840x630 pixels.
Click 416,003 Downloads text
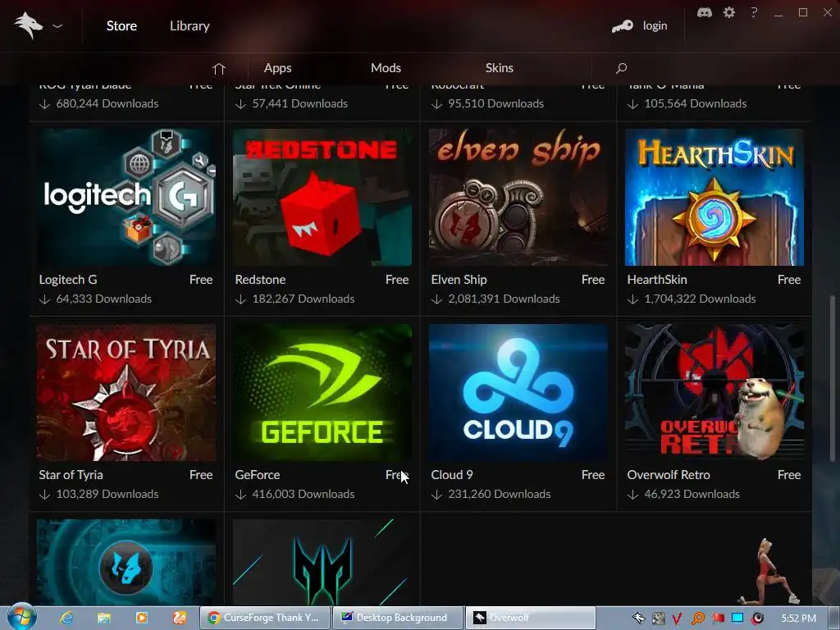304,494
